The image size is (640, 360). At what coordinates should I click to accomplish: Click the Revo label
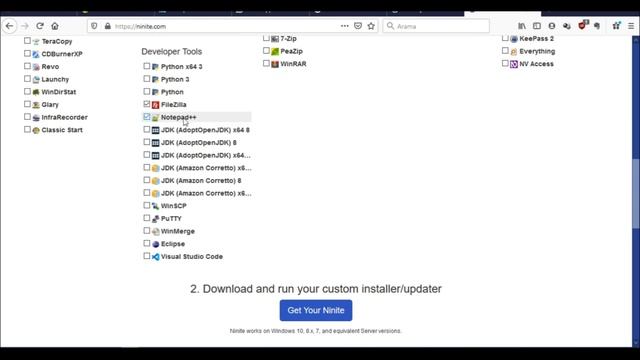(x=50, y=67)
